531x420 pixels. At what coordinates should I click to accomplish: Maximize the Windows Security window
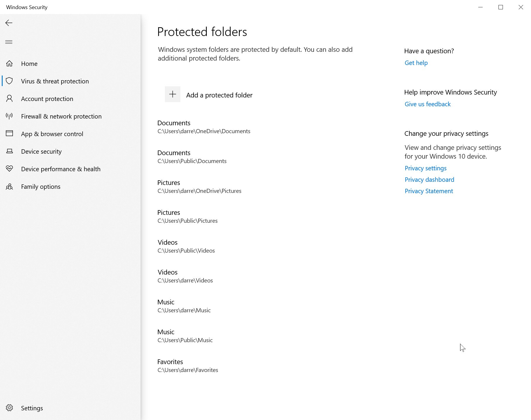(501, 7)
